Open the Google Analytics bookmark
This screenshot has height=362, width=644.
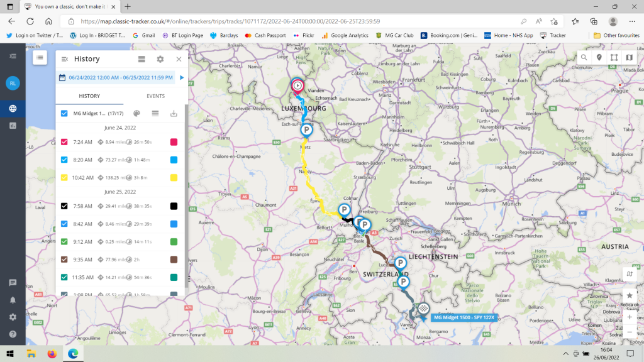[345, 35]
